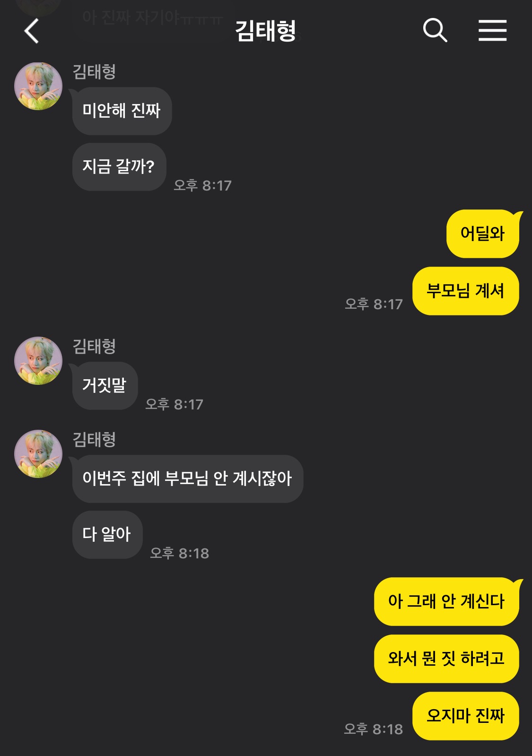This screenshot has height=756, width=532.
Task: Open the chat search magnifier icon
Action: point(435,30)
